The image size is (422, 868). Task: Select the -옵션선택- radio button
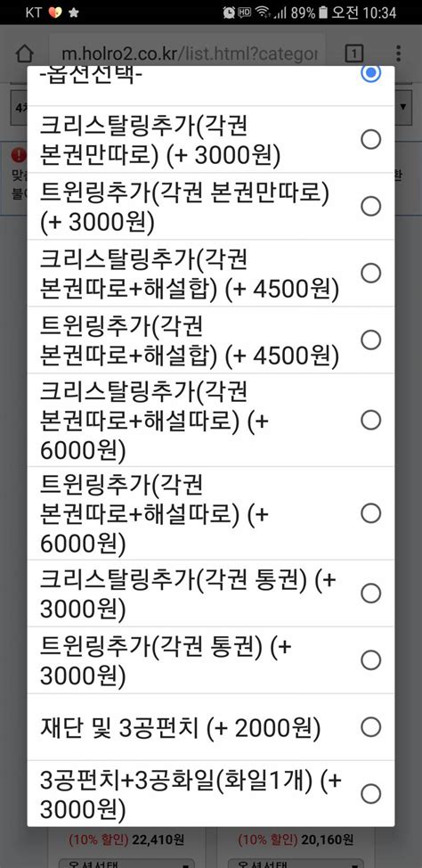click(370, 72)
